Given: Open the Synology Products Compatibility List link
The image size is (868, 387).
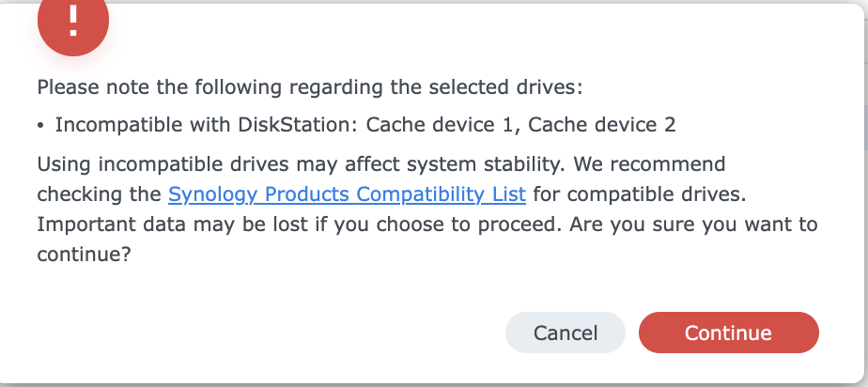Looking at the screenshot, I should (347, 194).
